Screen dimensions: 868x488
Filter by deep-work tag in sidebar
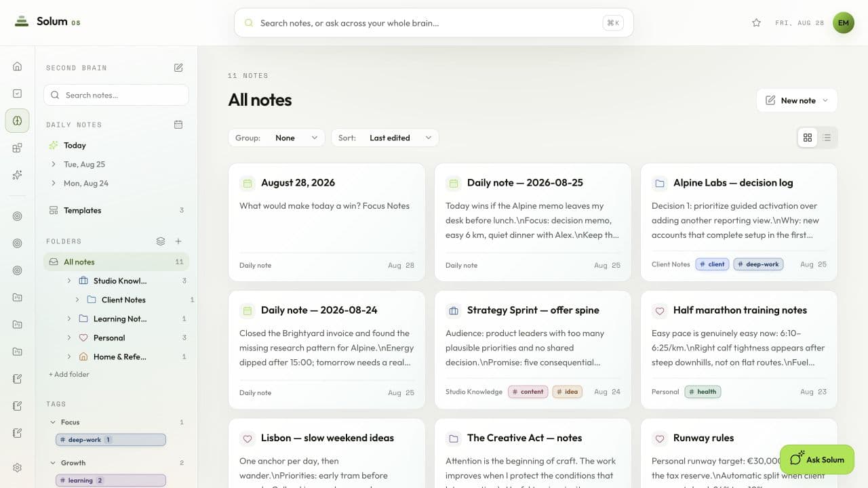(111, 440)
